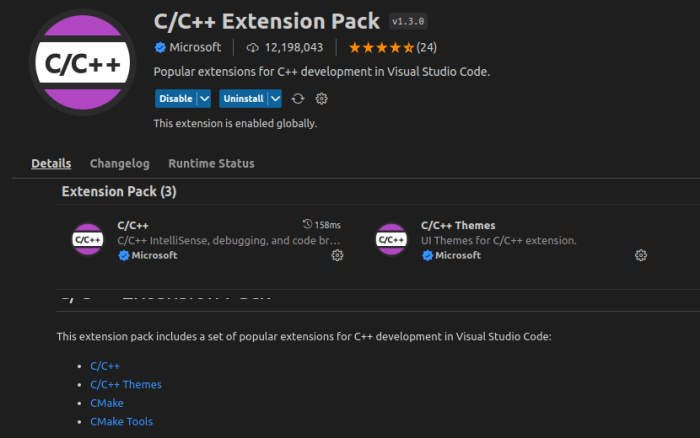The height and width of the screenshot is (438, 700).
Task: Click the C/C++ extension item icon
Action: [88, 240]
